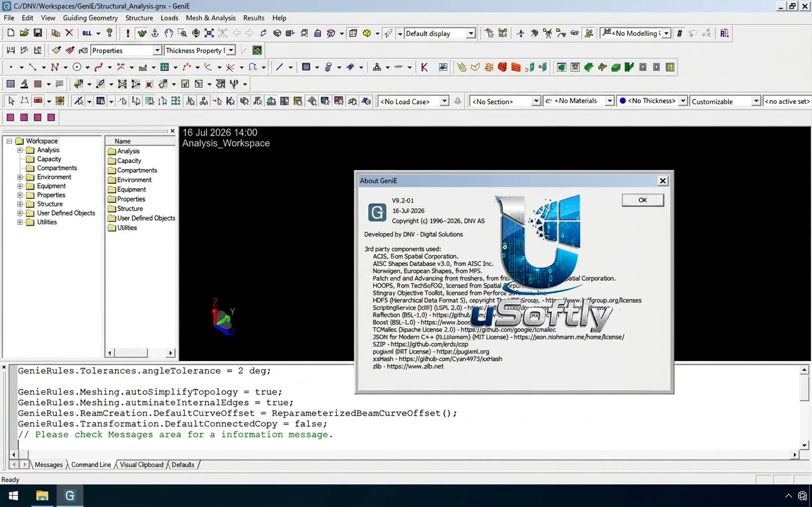
Task: Open the no active set dropdown
Action: [788, 101]
